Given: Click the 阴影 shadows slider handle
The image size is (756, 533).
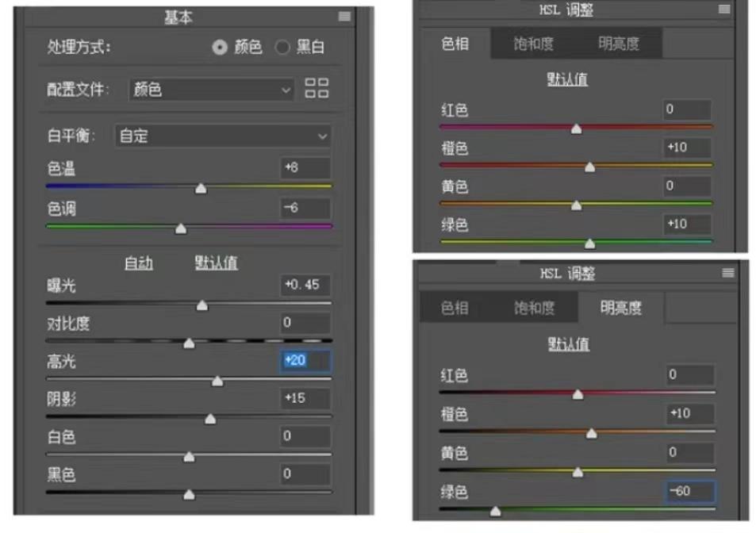Looking at the screenshot, I should point(210,418).
